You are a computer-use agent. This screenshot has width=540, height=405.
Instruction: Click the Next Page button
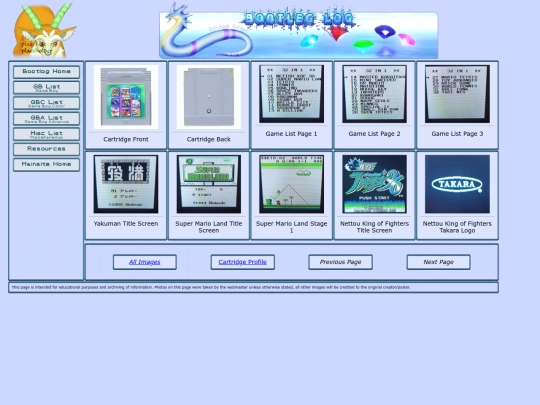(438, 262)
